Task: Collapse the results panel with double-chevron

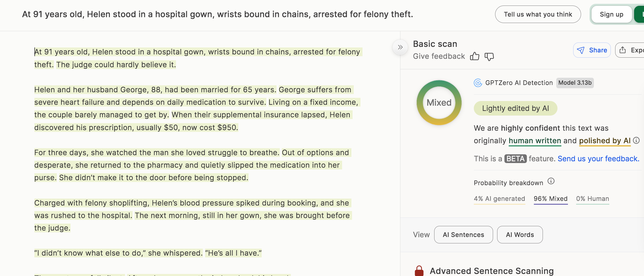Action: [x=400, y=47]
